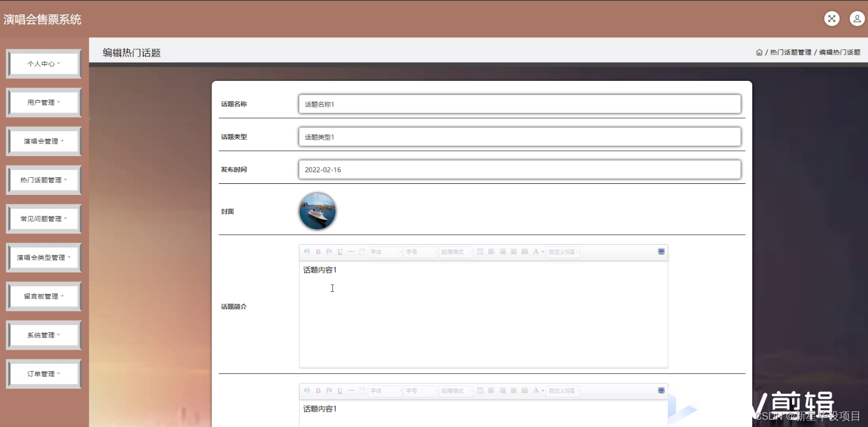Screen dimensions: 868x427
Task: Toggle fullscreen for the bottom editor
Action: click(x=661, y=390)
